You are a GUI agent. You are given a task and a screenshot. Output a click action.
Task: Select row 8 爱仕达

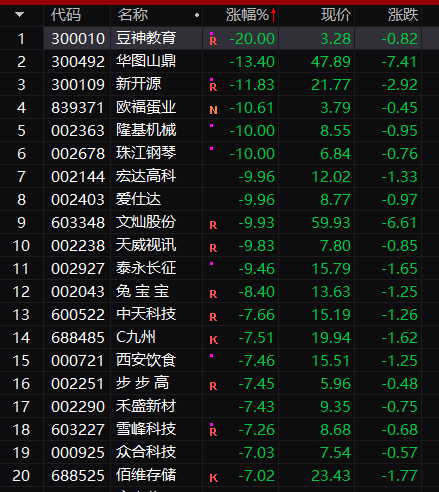(219, 200)
